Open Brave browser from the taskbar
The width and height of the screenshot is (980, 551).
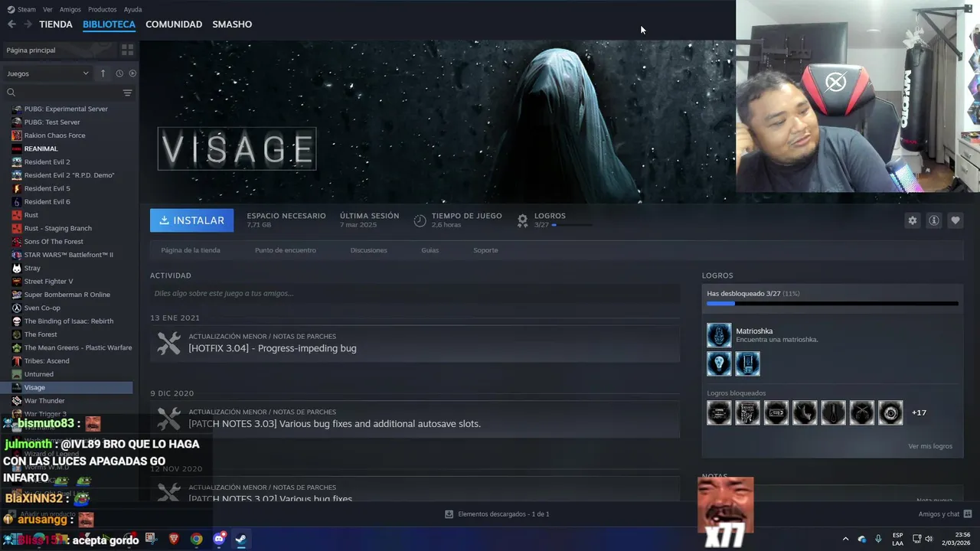(174, 539)
